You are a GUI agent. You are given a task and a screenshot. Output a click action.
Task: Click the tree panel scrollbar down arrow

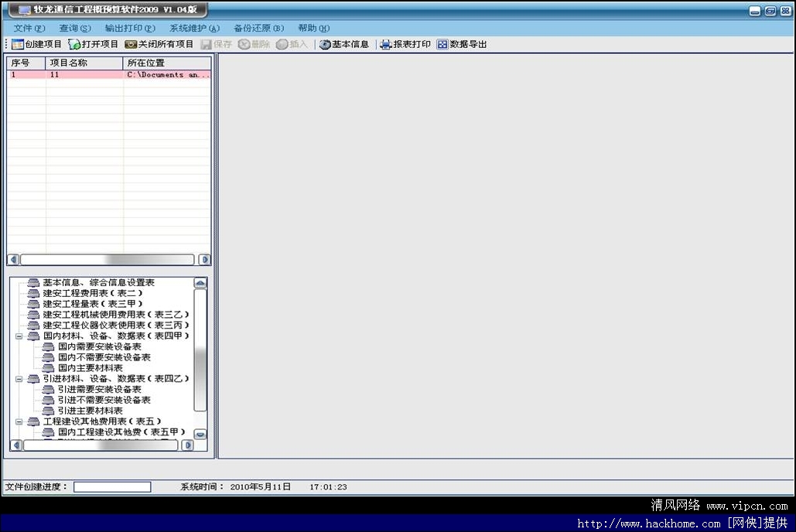tap(201, 434)
